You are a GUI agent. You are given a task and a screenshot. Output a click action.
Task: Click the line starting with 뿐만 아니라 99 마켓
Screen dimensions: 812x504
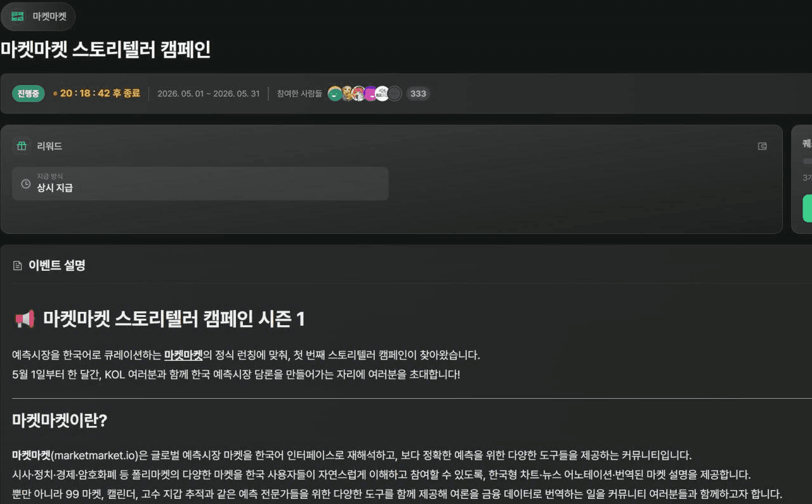[397, 494]
